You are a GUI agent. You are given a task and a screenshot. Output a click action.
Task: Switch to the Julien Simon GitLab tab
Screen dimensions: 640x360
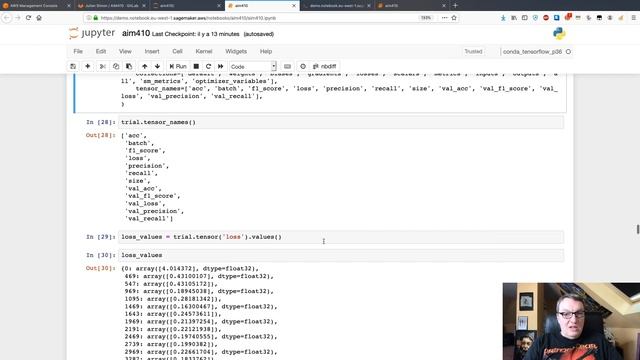(111, 6)
